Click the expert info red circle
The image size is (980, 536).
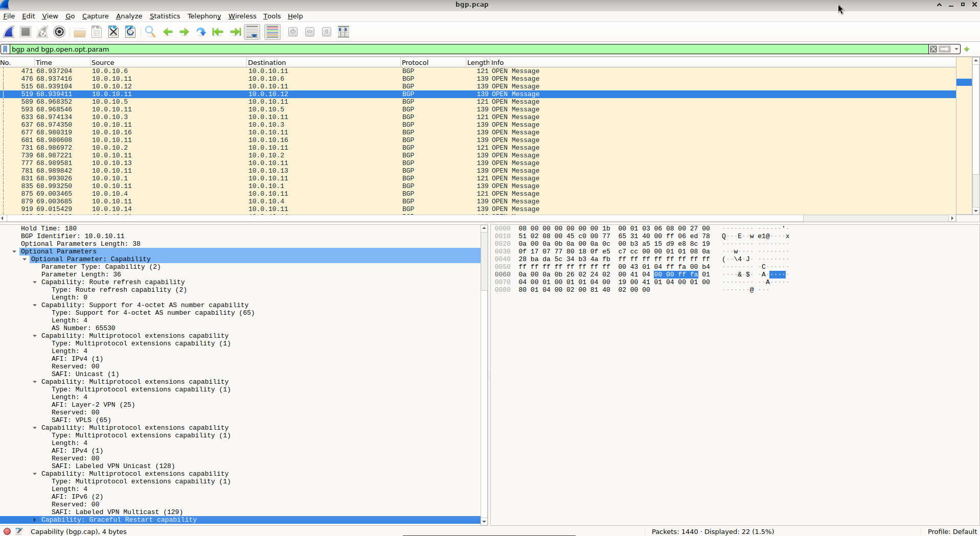point(7,531)
